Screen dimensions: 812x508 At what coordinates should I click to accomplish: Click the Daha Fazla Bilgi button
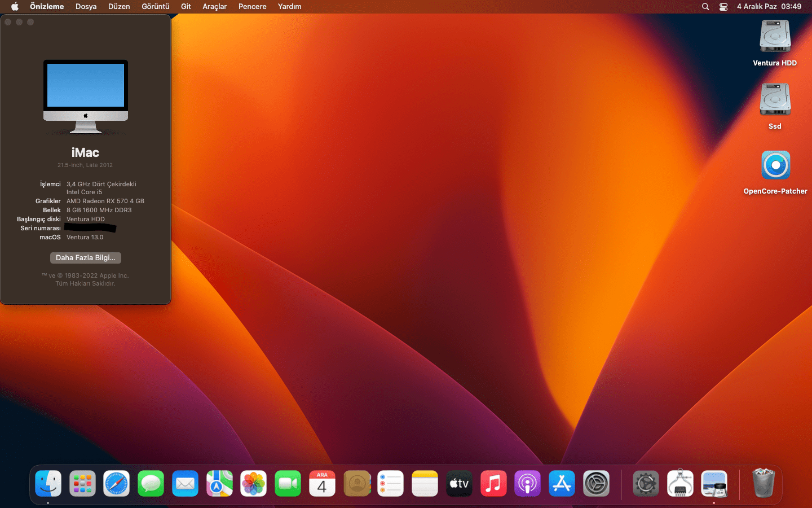(x=86, y=258)
